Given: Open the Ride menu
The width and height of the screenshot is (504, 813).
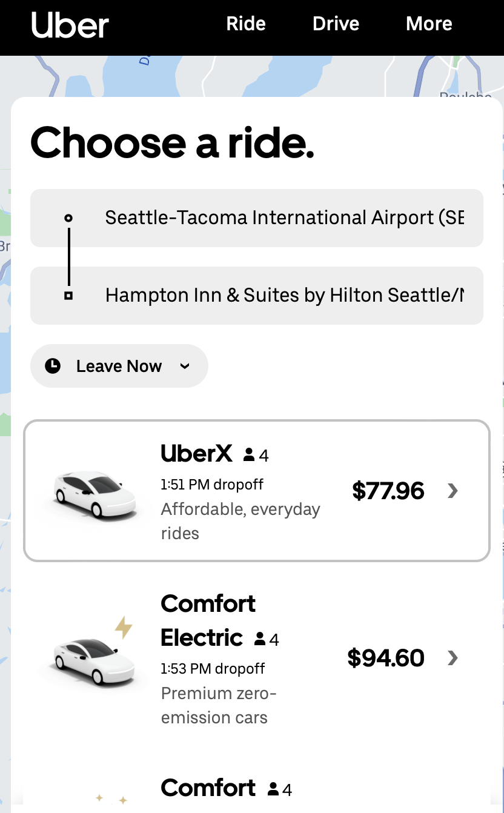Looking at the screenshot, I should 246,24.
